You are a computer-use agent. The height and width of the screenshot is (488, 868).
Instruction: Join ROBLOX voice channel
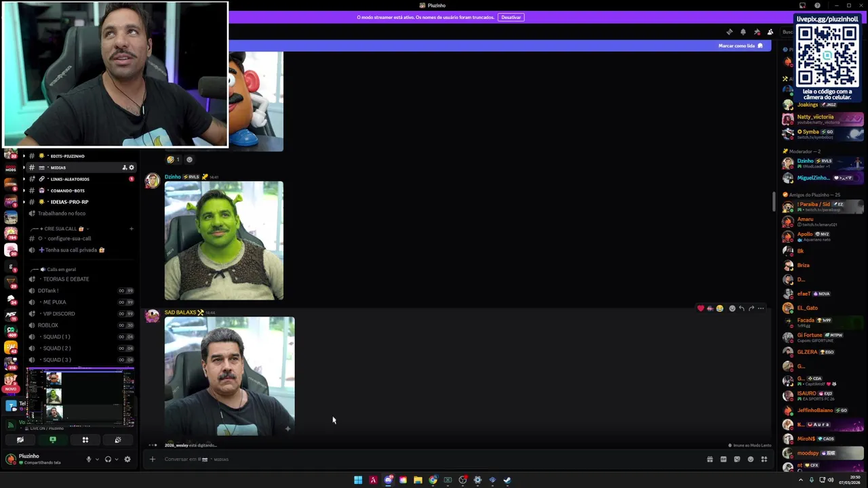81,325
